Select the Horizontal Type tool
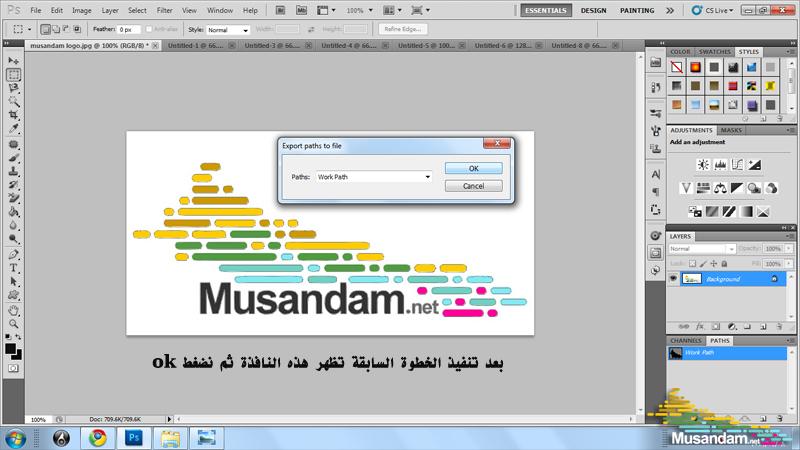Viewport: 800px width, 450px height. pos(13,268)
